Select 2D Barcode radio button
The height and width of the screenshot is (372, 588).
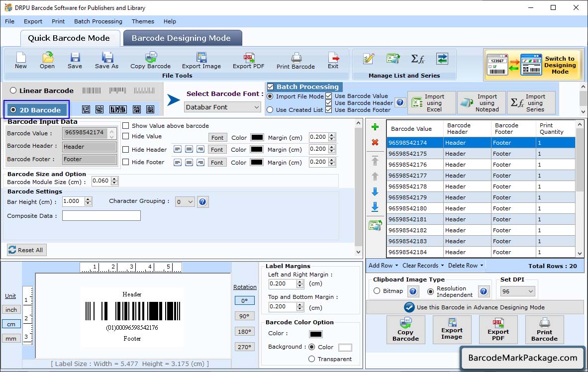pyautogui.click(x=13, y=110)
